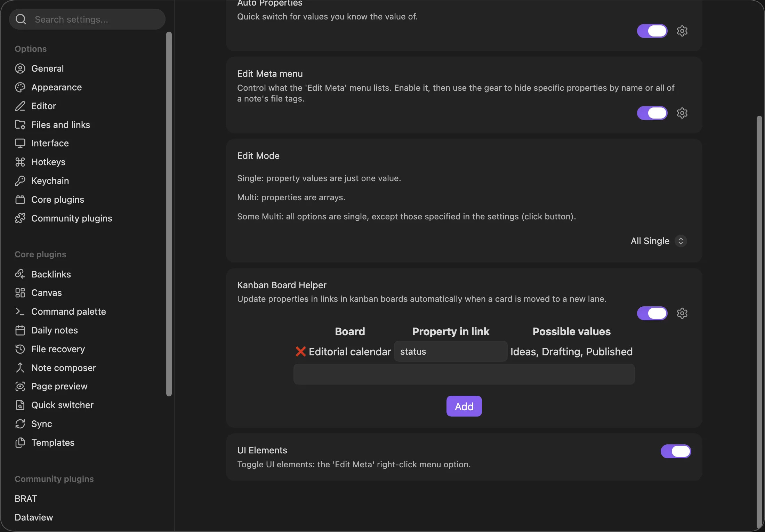Toggle Auto Properties switch off
Viewport: 765px width, 532px height.
tap(652, 31)
